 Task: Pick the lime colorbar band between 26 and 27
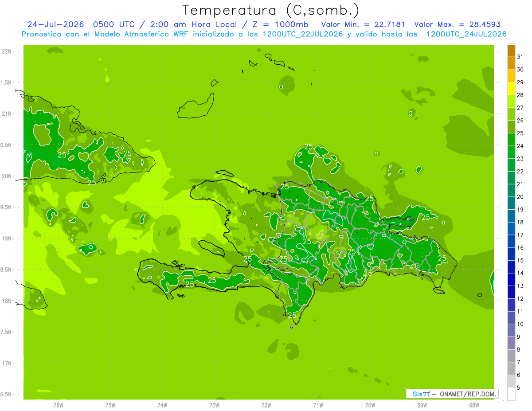pyautogui.click(x=511, y=114)
